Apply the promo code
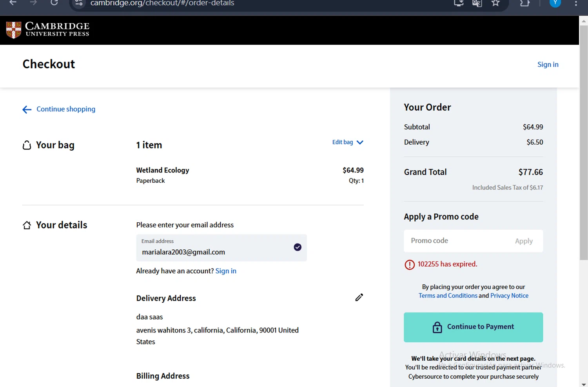This screenshot has width=588, height=387. click(x=524, y=241)
